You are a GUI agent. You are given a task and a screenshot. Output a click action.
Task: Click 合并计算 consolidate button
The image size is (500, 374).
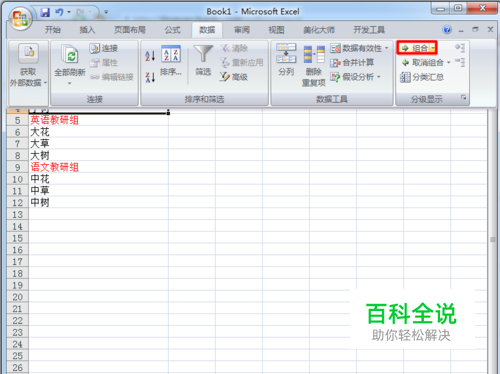tap(352, 63)
